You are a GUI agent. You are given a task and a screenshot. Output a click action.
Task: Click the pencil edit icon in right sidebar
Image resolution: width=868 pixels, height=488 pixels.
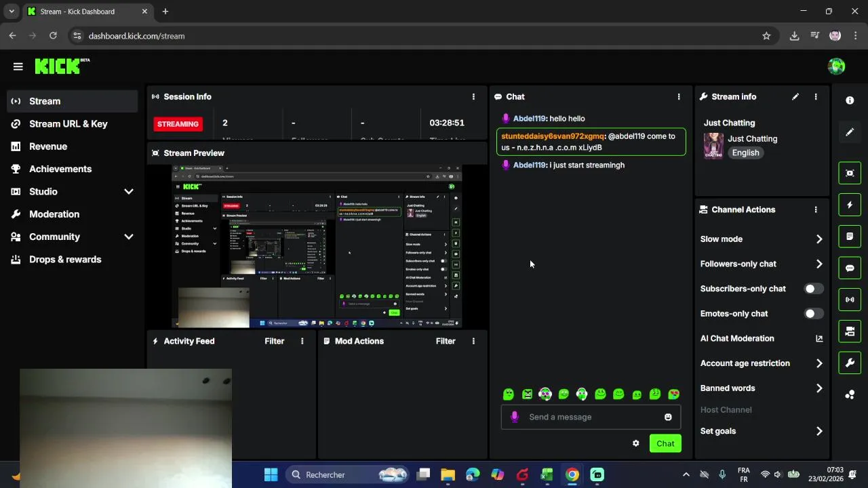850,132
